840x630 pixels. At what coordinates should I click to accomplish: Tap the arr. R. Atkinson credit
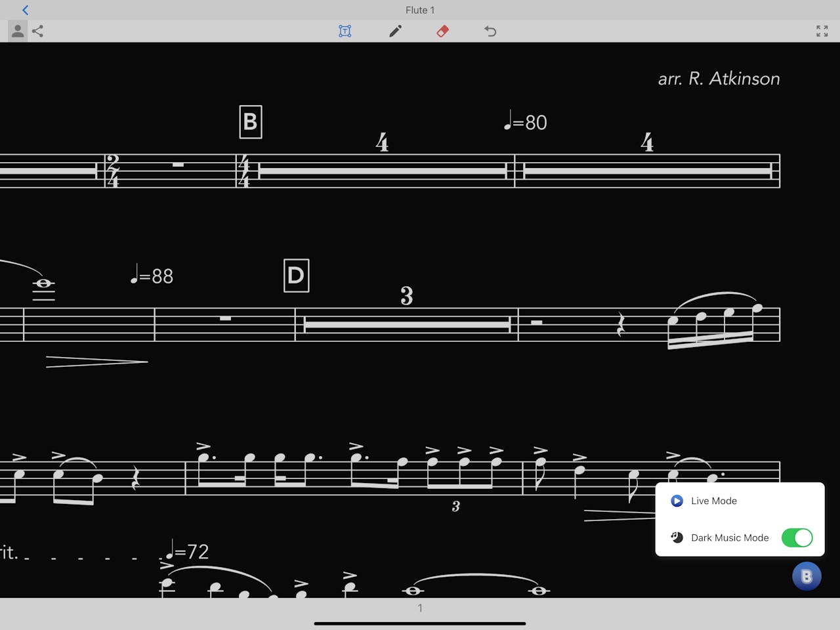tap(719, 79)
